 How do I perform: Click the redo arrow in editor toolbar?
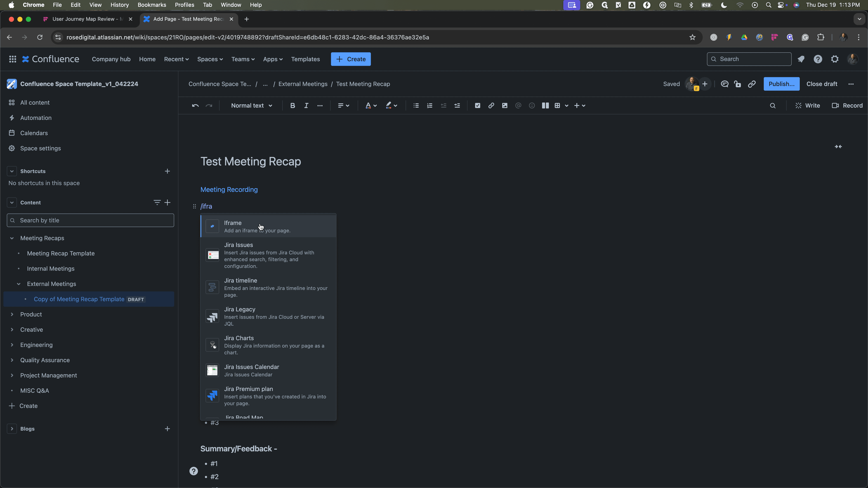click(x=209, y=106)
